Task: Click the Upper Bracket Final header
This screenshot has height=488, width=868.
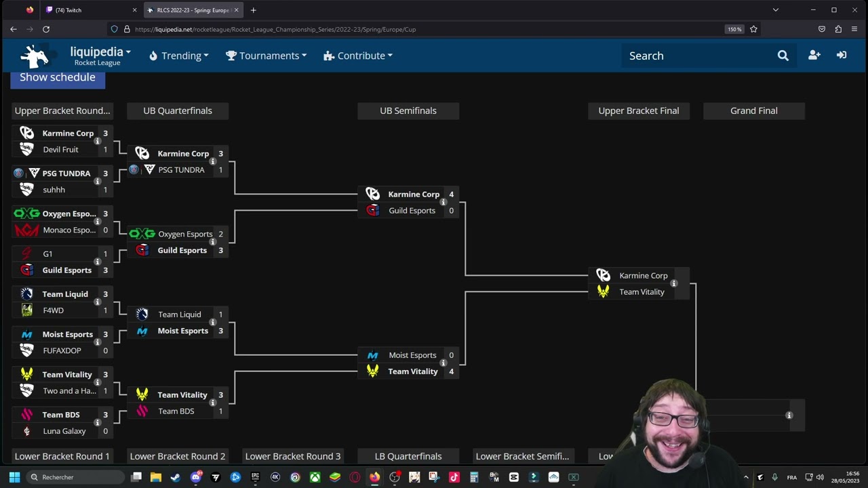Action: click(x=639, y=110)
